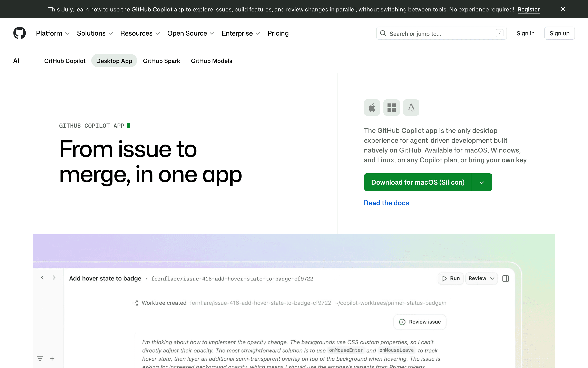Viewport: 588px width, 368px height.
Task: Click the GitHub Octocat logo
Action: [x=19, y=33]
